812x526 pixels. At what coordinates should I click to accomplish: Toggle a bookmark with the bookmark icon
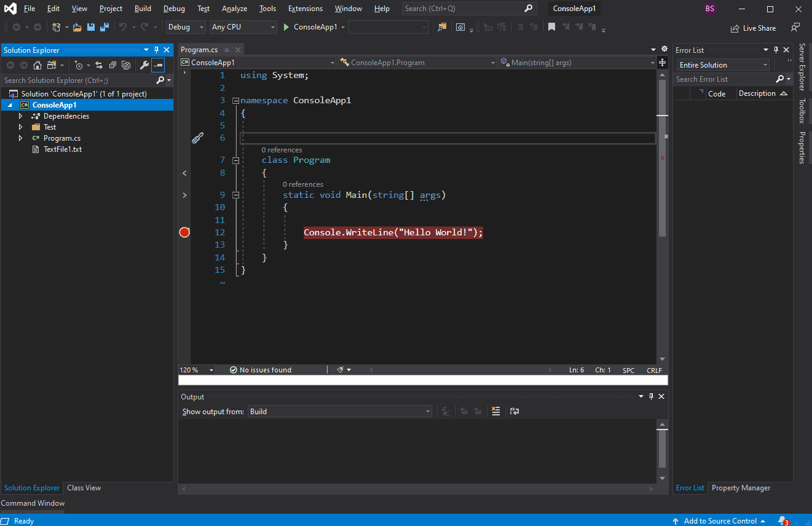(x=551, y=27)
